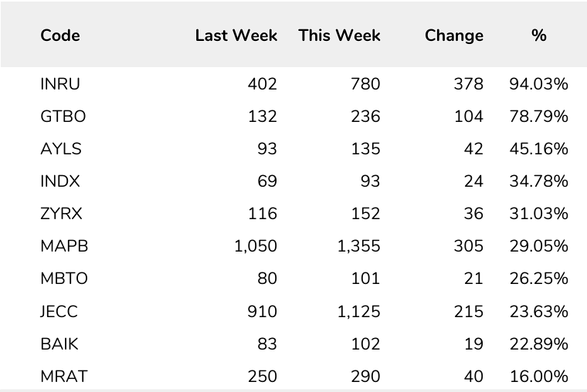
Task: Click the Code column header
Action: coord(60,35)
